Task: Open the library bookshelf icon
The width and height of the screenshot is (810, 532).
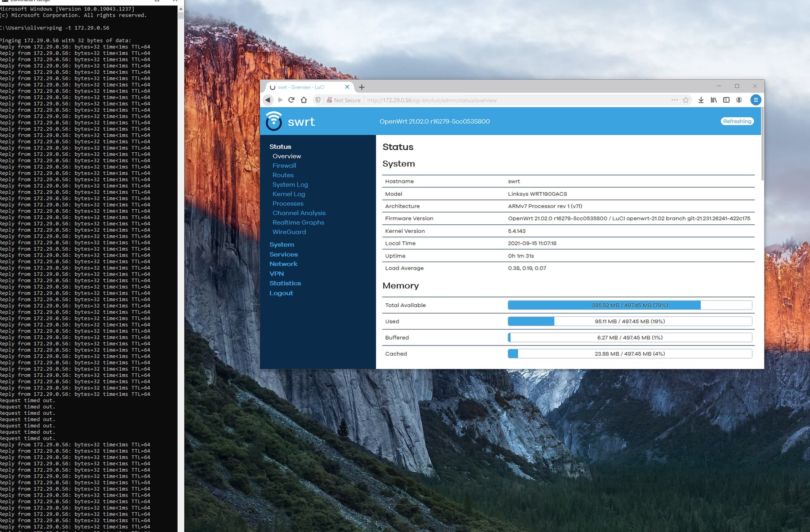Action: [714, 100]
